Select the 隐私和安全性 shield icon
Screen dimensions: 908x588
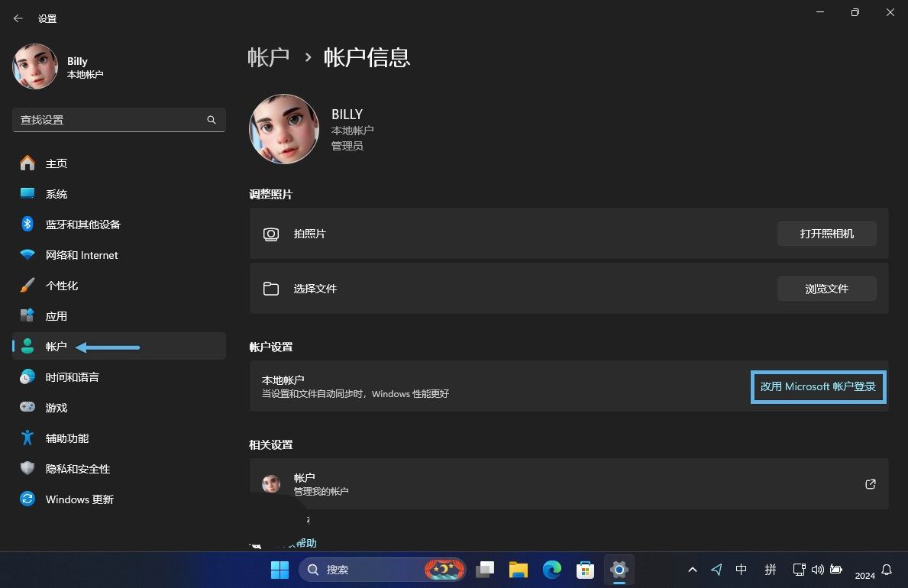27,468
